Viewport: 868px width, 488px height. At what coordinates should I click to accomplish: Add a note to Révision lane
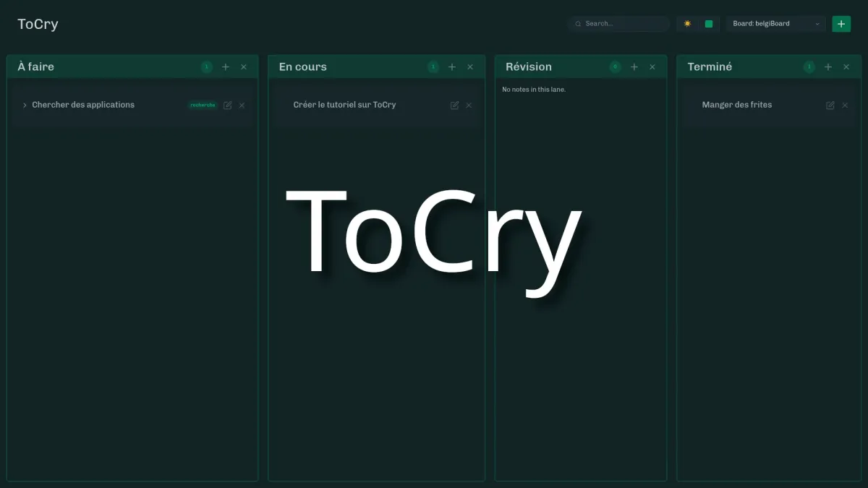(634, 67)
